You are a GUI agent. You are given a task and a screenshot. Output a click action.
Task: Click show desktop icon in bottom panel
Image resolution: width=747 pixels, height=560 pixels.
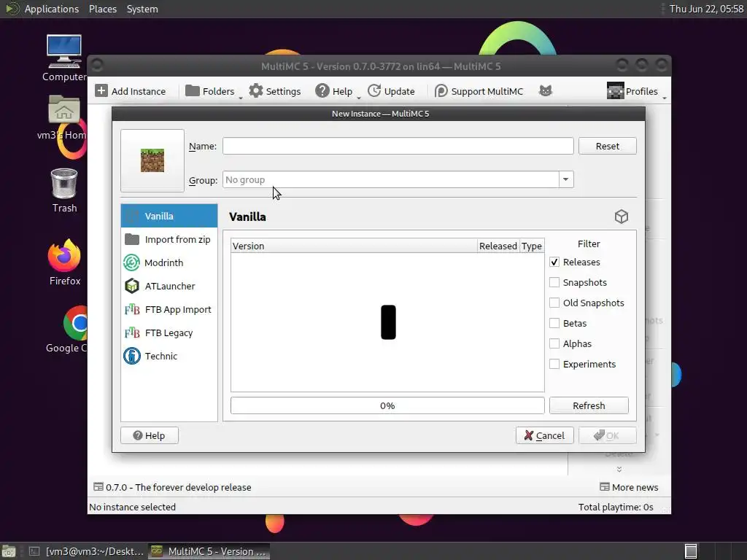click(9, 551)
